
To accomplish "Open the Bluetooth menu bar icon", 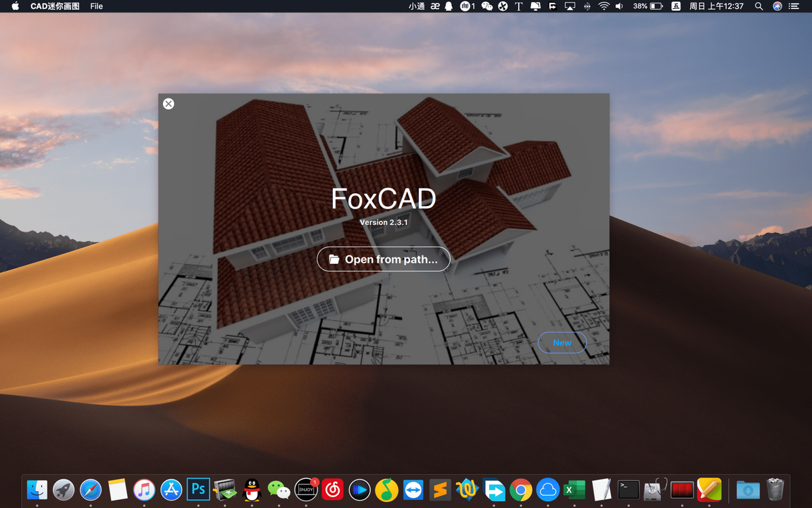I will click(x=587, y=6).
